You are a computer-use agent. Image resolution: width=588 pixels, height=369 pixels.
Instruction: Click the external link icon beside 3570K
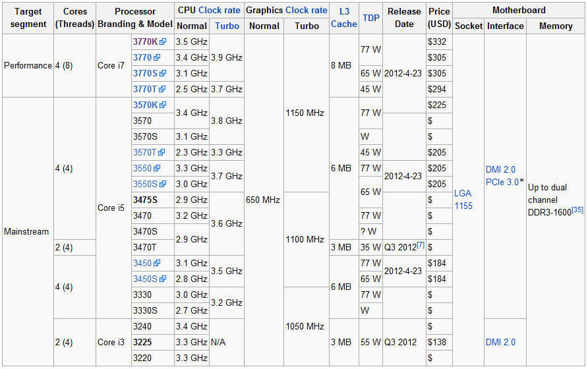pos(163,105)
